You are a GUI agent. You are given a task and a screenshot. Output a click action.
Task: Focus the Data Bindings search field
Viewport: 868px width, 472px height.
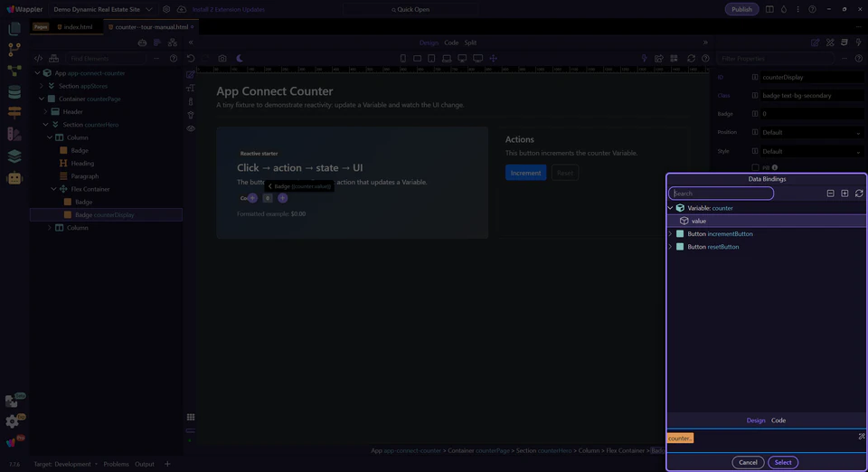click(721, 194)
